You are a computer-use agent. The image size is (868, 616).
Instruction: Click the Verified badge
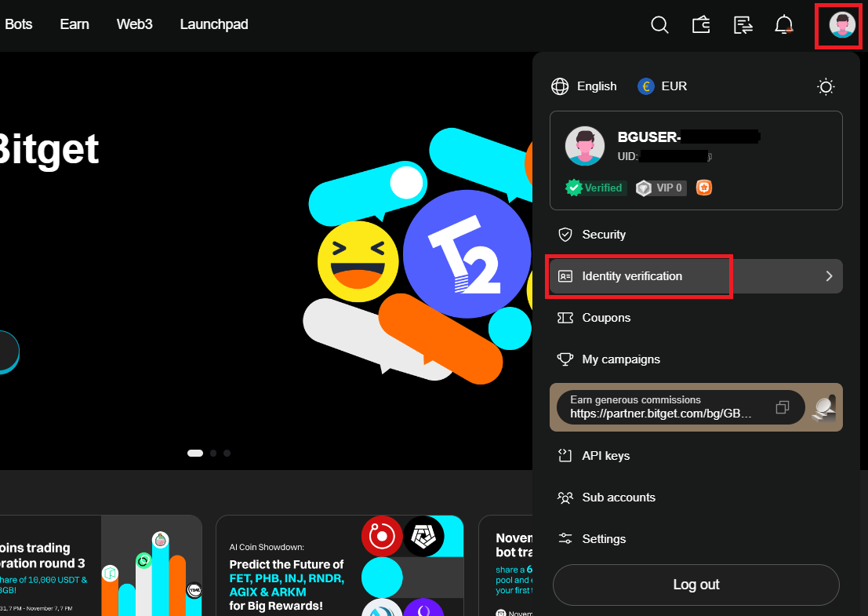click(x=596, y=188)
